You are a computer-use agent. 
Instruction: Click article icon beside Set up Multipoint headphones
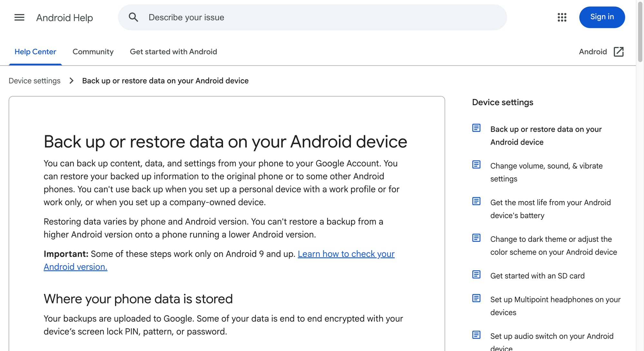point(476,298)
